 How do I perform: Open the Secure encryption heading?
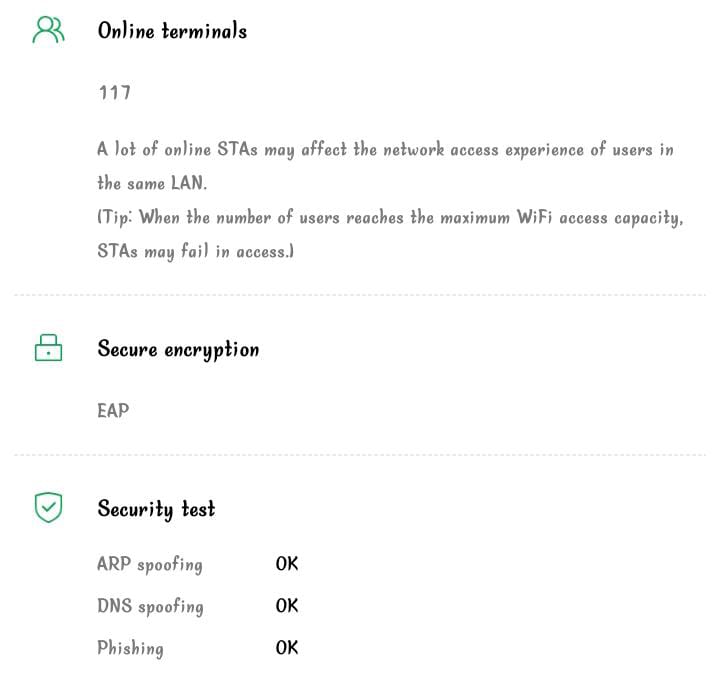pyautogui.click(x=178, y=350)
